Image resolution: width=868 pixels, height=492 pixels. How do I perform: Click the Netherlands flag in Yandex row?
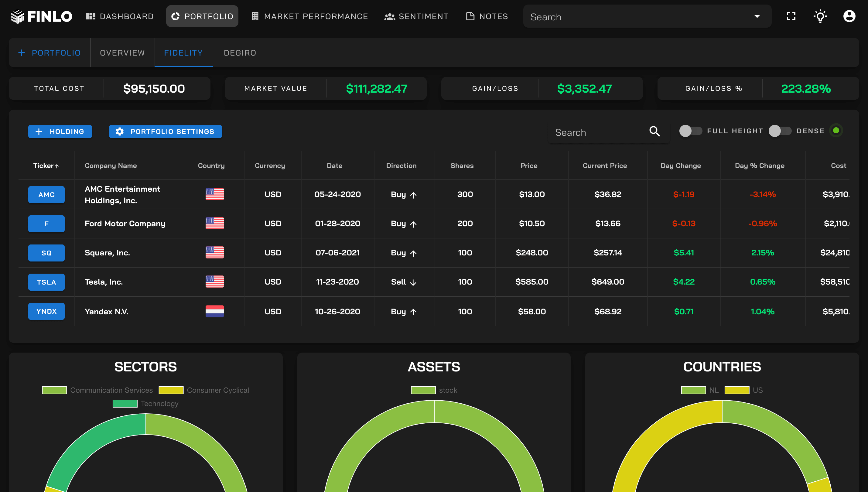pyautogui.click(x=214, y=311)
